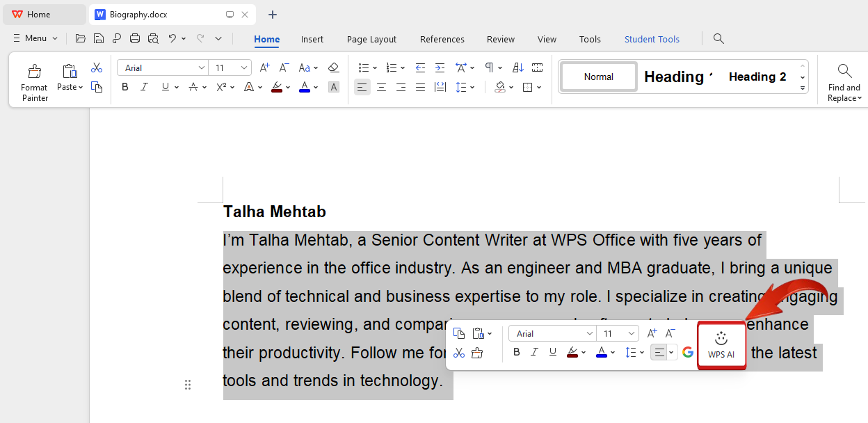This screenshot has height=423, width=868.
Task: Align text left in the ribbon
Action: click(x=362, y=87)
